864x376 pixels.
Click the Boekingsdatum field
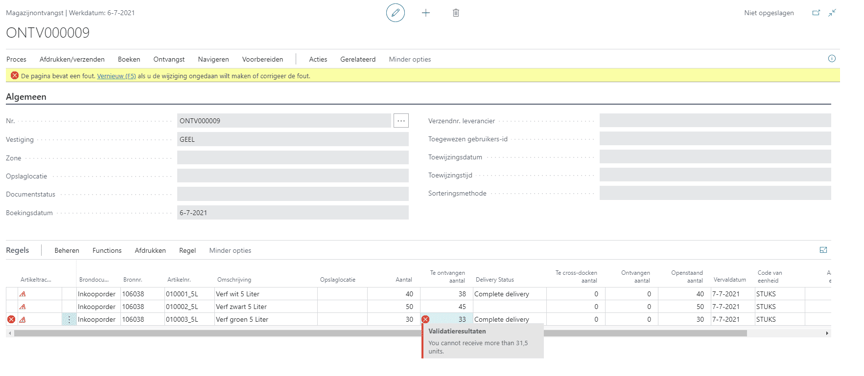(x=293, y=212)
